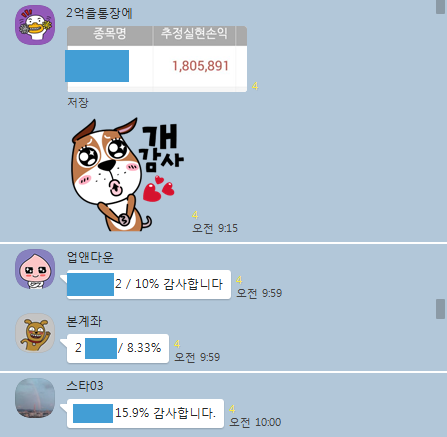The width and height of the screenshot is (447, 437).
Task: Click the 2억을통장에 sender name
Action: point(99,13)
